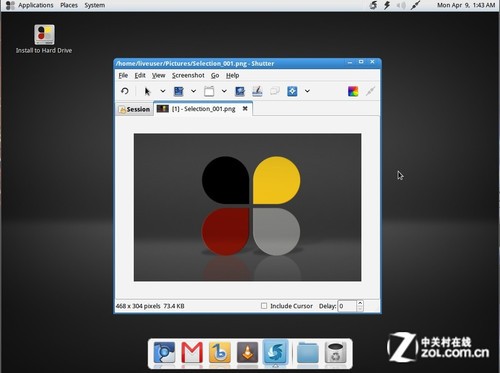Capture a window with the window icon
The image size is (500, 373).
click(209, 91)
